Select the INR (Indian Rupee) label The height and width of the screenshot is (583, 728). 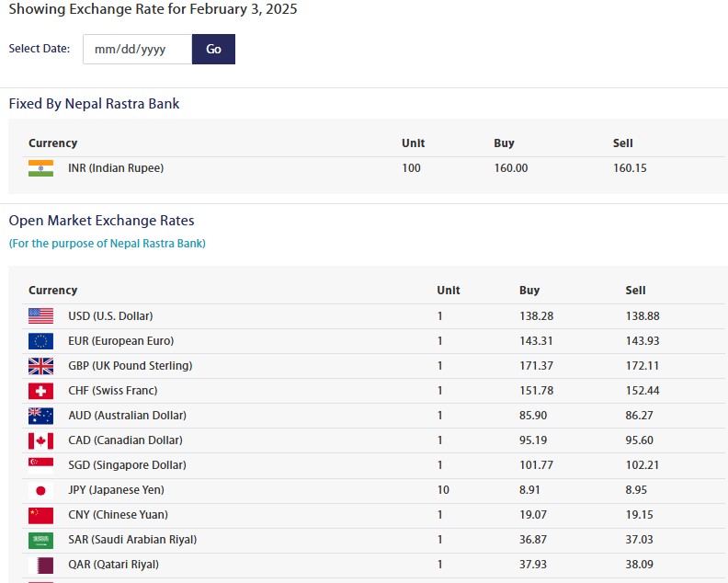pos(116,168)
